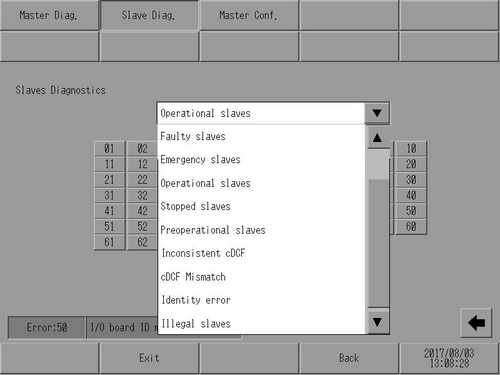Open the Master Conf. tab
This screenshot has width=500, height=375.
coord(249,15)
